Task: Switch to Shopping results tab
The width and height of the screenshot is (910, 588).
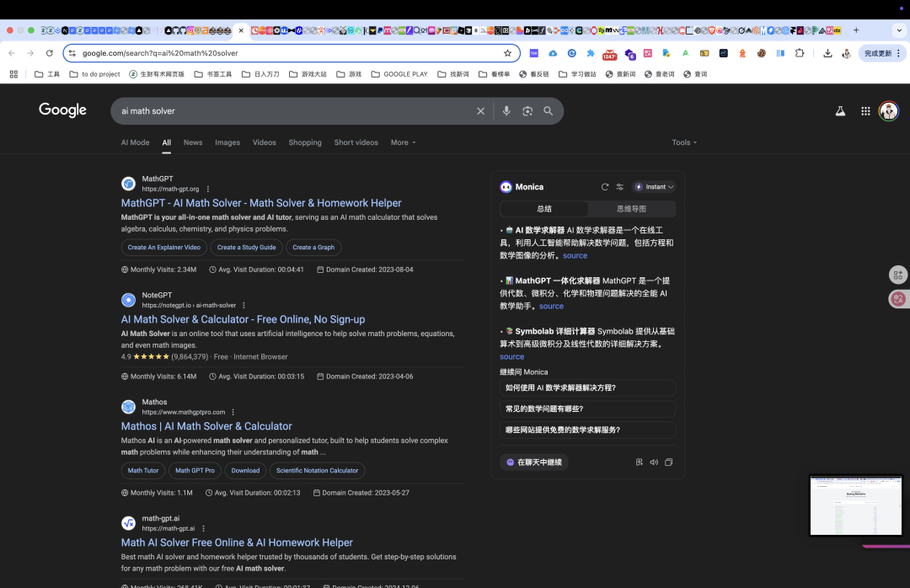Action: (x=305, y=142)
